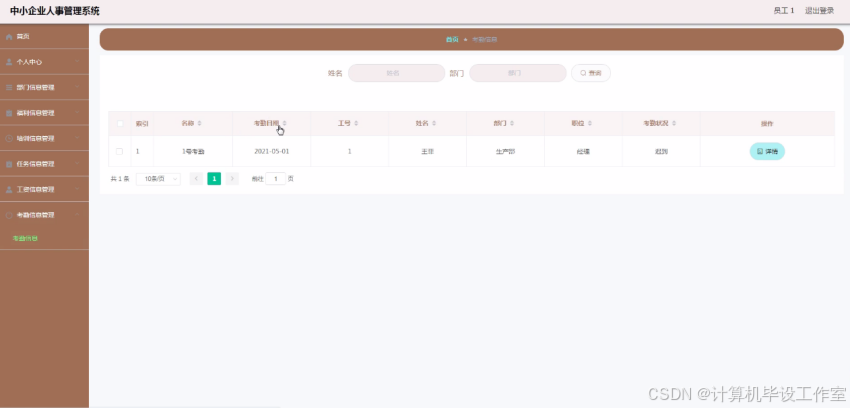
Task: Expand the 个人中心 menu chevron
Action: (78, 62)
